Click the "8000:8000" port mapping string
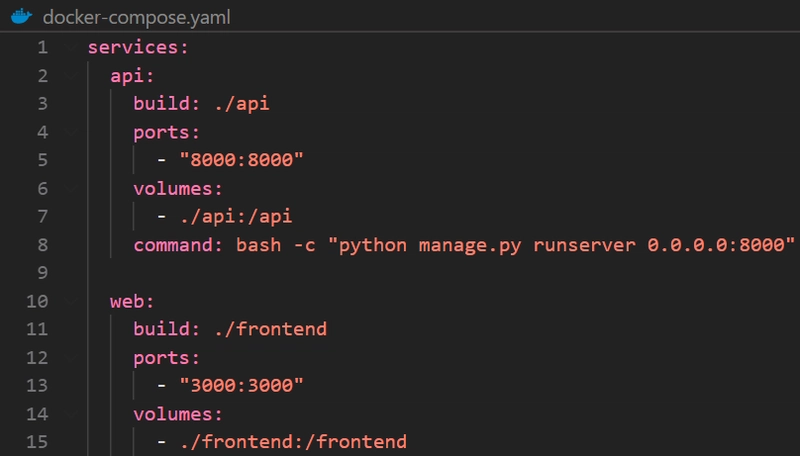The width and height of the screenshot is (800, 456). 241,160
